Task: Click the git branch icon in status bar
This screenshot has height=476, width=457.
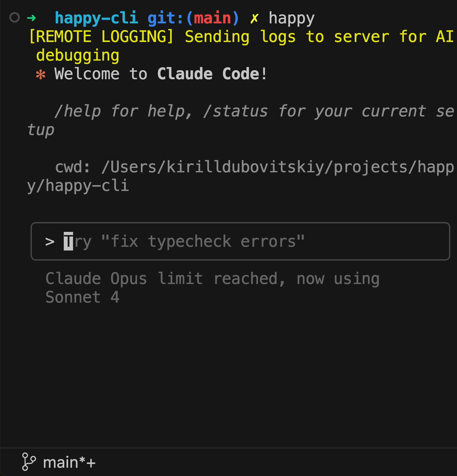Action: tap(29, 462)
